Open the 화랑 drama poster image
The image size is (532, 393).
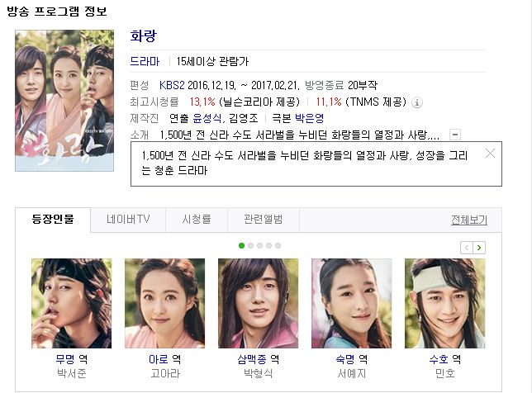click(x=64, y=101)
